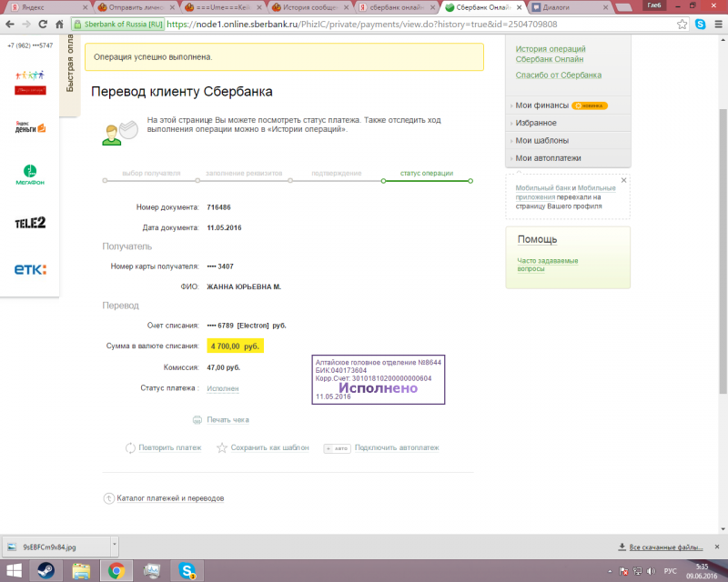728x582 pixels.
Task: Open the browser home page icon
Action: [x=59, y=25]
